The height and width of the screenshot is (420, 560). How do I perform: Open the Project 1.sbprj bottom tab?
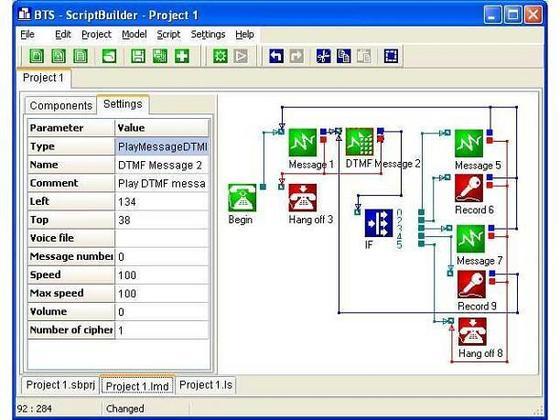(x=60, y=385)
